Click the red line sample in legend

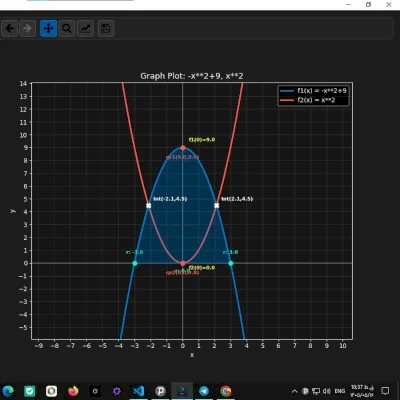287,100
